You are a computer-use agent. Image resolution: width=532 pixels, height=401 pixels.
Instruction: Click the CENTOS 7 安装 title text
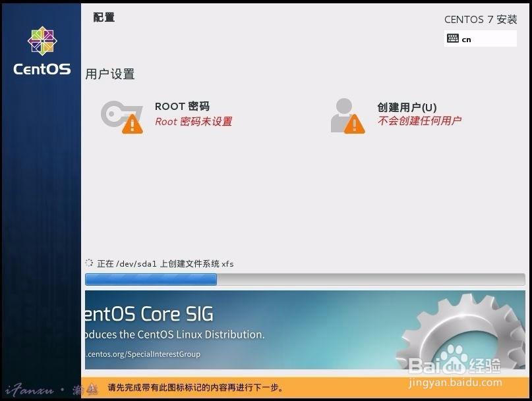(481, 19)
